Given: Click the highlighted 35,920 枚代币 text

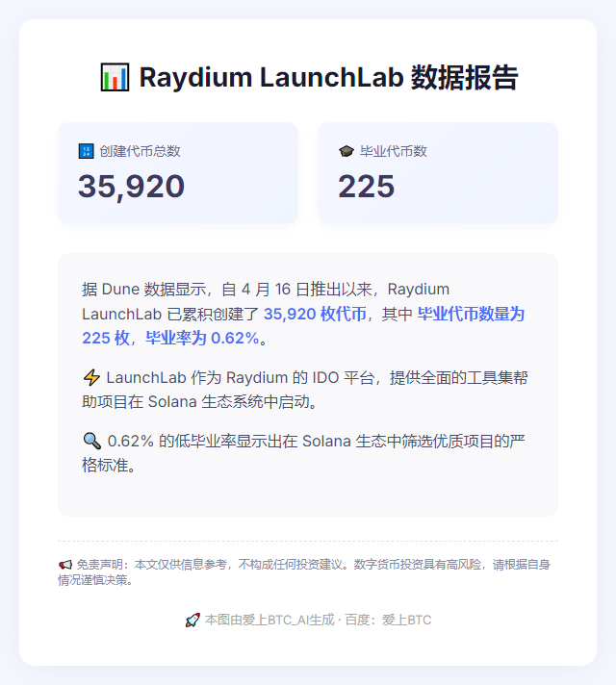Looking at the screenshot, I should click(x=315, y=314).
